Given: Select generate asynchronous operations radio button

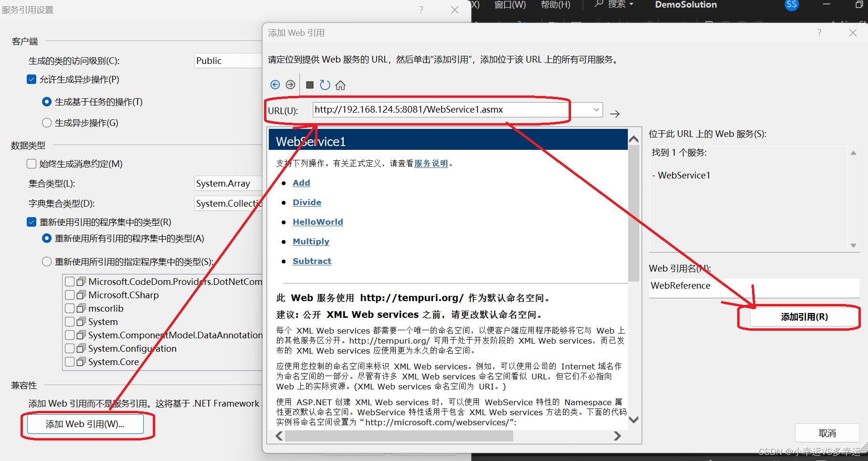Looking at the screenshot, I should [47, 123].
